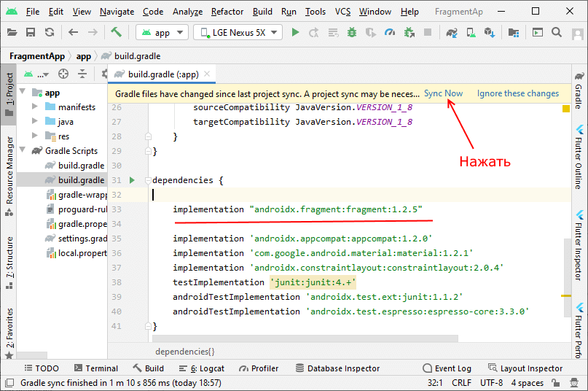Click the Profile app gauge icon
The height and width of the screenshot is (391, 588).
(390, 32)
